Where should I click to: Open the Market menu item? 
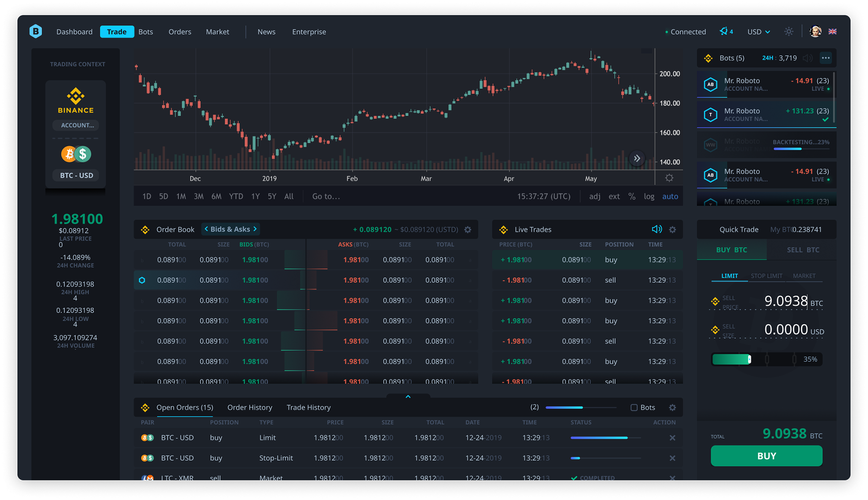(x=217, y=32)
